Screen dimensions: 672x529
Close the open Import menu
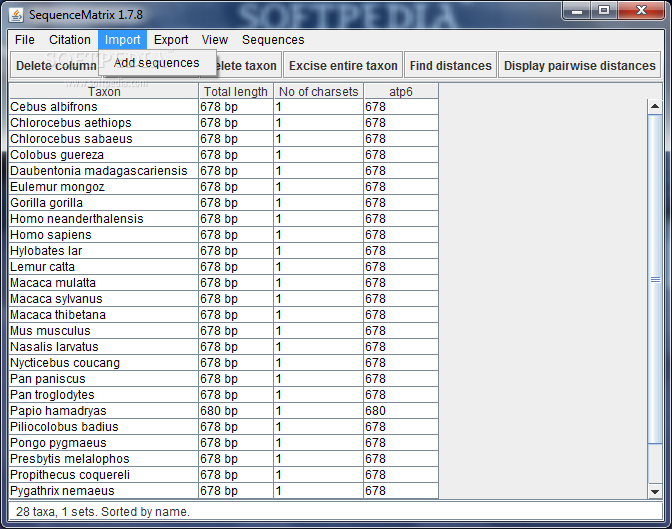123,40
